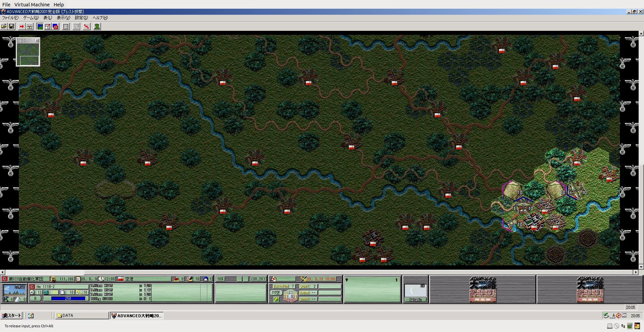This screenshot has width=644, height=332.
Task: Click the quick launch desktop icon
Action: [31, 316]
